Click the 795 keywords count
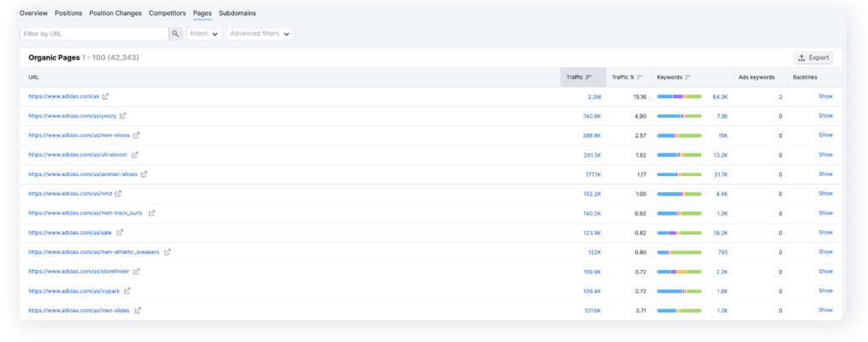Viewport: 868px width, 342px height. 722,252
